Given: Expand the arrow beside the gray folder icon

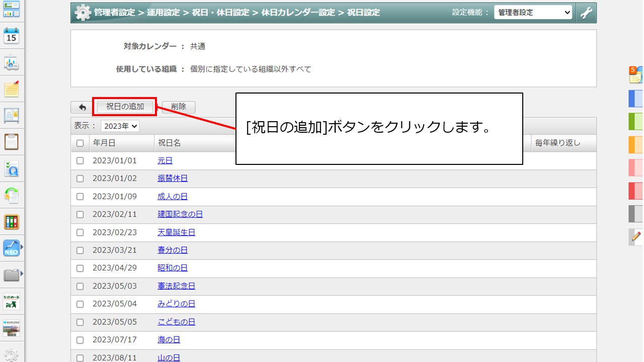Looking at the screenshot, I should coord(22,274).
